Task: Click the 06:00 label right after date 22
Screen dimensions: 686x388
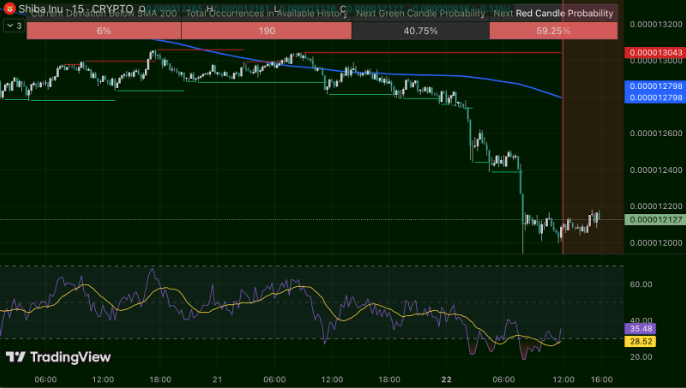Action: click(x=503, y=379)
